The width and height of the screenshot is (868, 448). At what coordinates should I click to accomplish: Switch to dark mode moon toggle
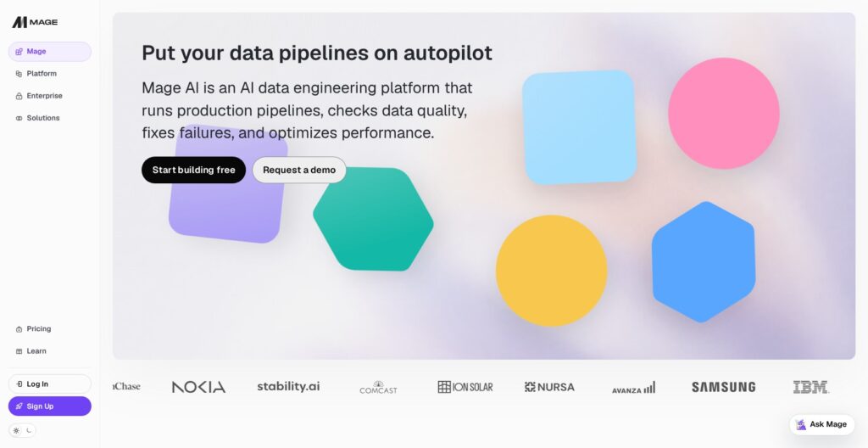click(29, 430)
